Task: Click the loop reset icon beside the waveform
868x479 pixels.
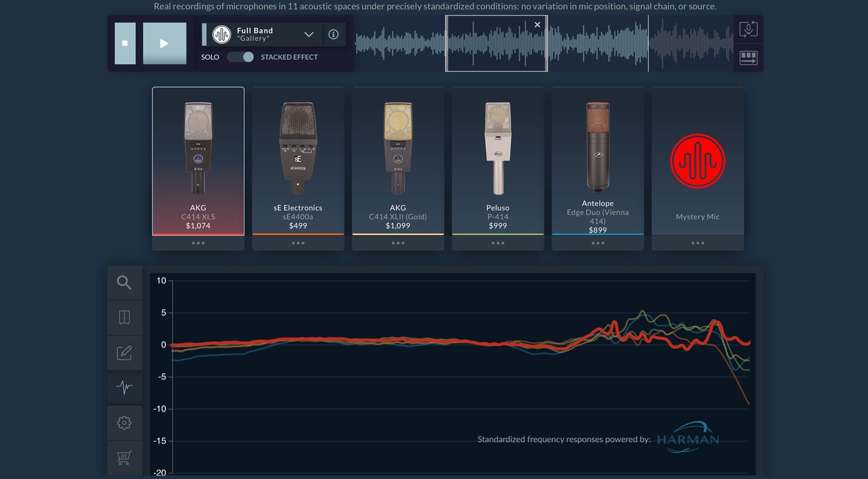Action: (749, 29)
